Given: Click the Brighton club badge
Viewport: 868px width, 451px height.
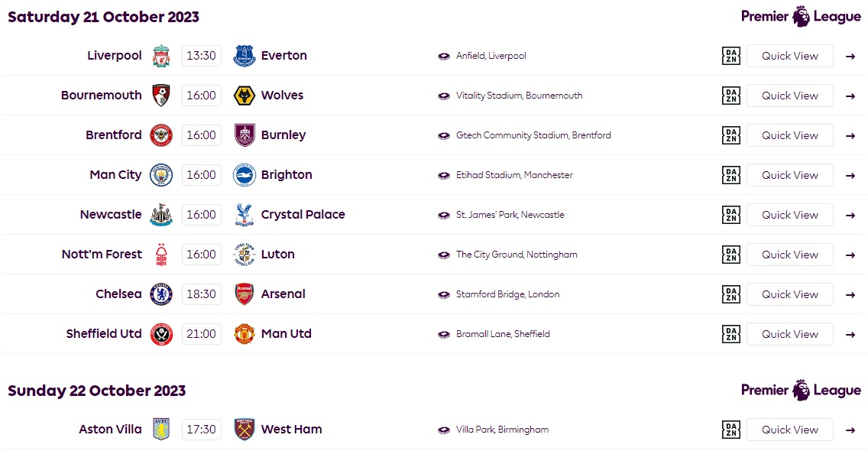Looking at the screenshot, I should (x=245, y=175).
